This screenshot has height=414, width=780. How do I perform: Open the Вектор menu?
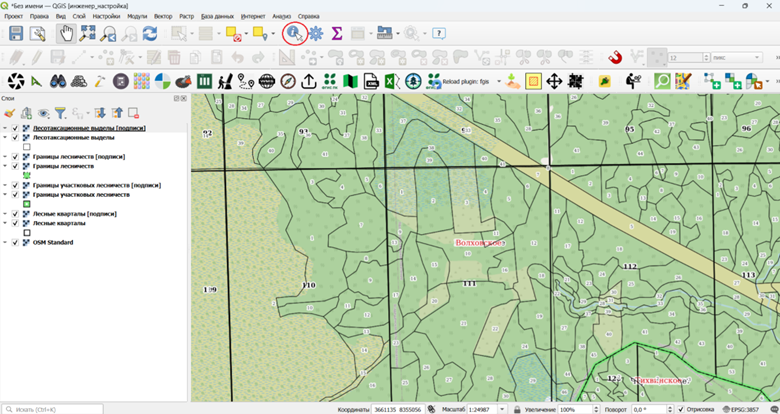point(163,16)
